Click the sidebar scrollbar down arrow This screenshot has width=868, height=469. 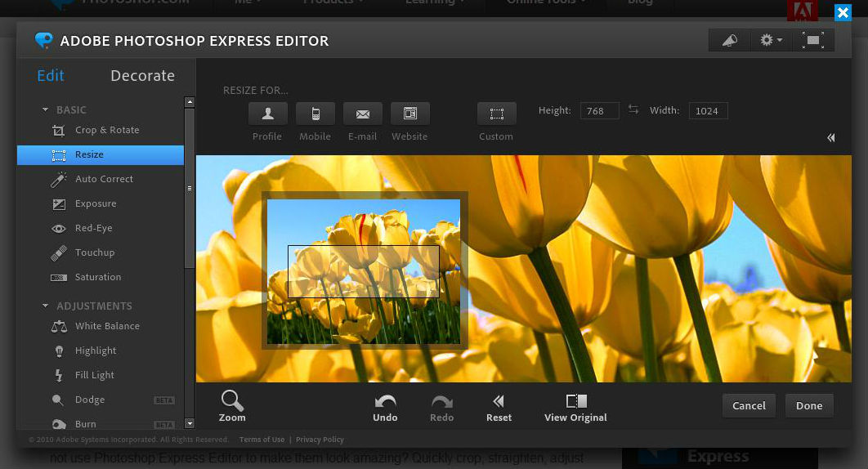click(190, 423)
